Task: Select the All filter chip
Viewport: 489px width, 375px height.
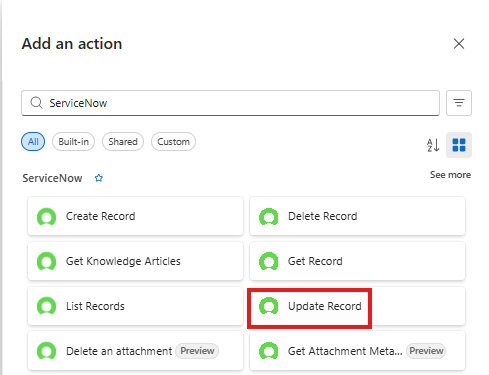Action: (33, 142)
